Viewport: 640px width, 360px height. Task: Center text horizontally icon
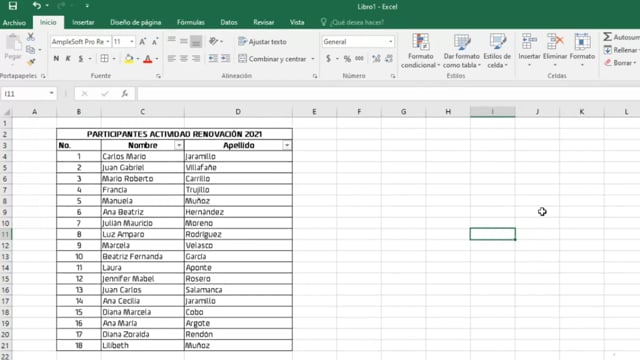pos(184,59)
